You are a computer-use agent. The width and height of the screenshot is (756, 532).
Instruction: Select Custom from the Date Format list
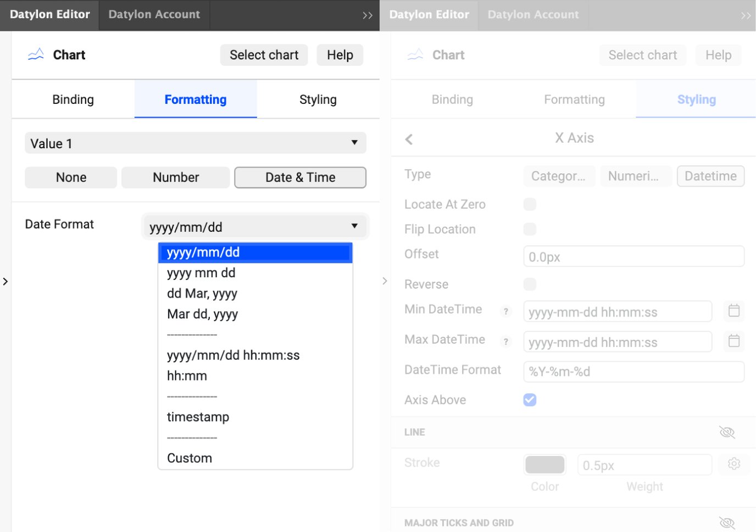click(x=189, y=457)
